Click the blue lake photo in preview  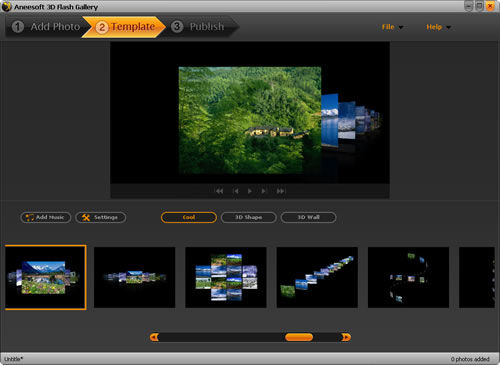pos(330,120)
